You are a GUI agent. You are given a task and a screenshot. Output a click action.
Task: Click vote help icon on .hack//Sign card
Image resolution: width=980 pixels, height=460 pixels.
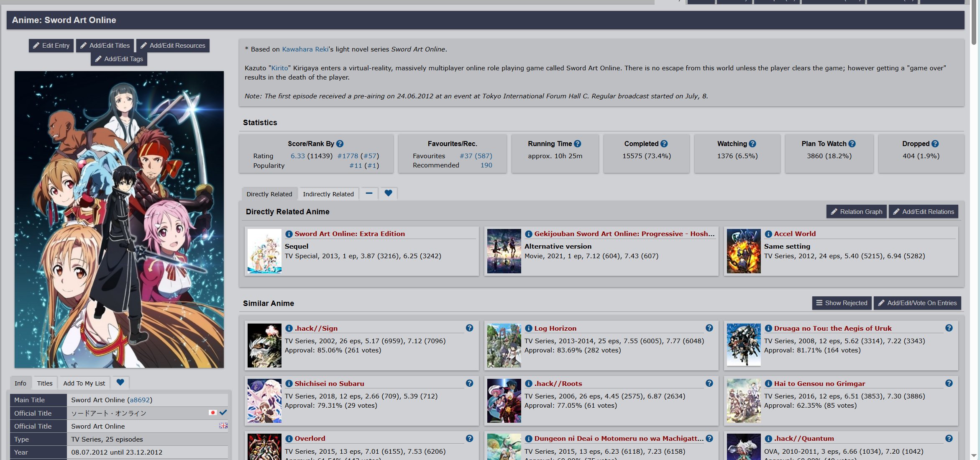[x=469, y=328]
